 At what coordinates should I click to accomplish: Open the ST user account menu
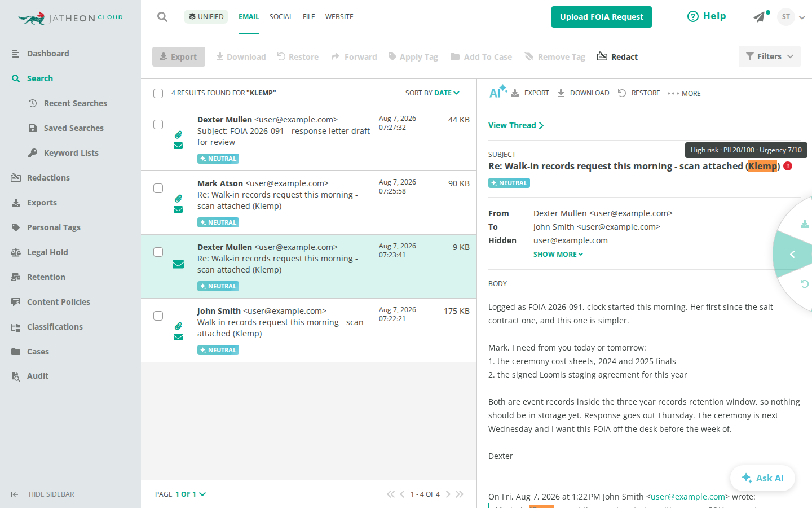pos(791,17)
